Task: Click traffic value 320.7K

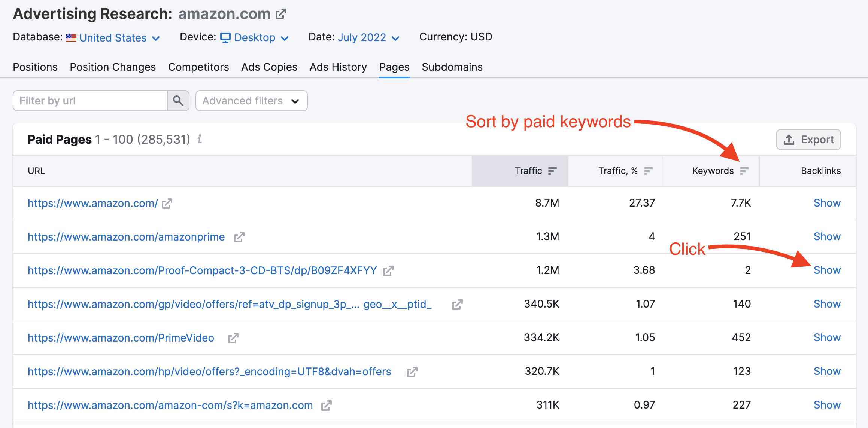Action: click(x=542, y=371)
